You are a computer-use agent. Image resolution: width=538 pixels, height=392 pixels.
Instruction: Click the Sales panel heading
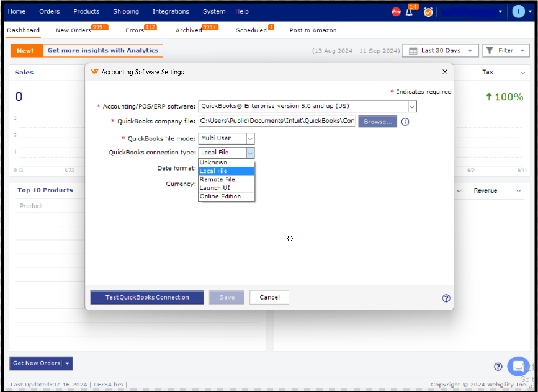pyautogui.click(x=24, y=73)
